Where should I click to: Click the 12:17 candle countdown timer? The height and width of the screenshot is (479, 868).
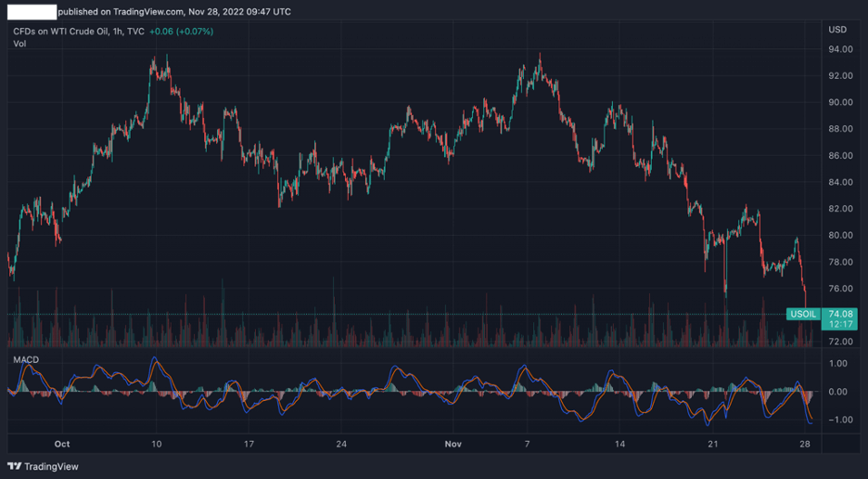[841, 325]
